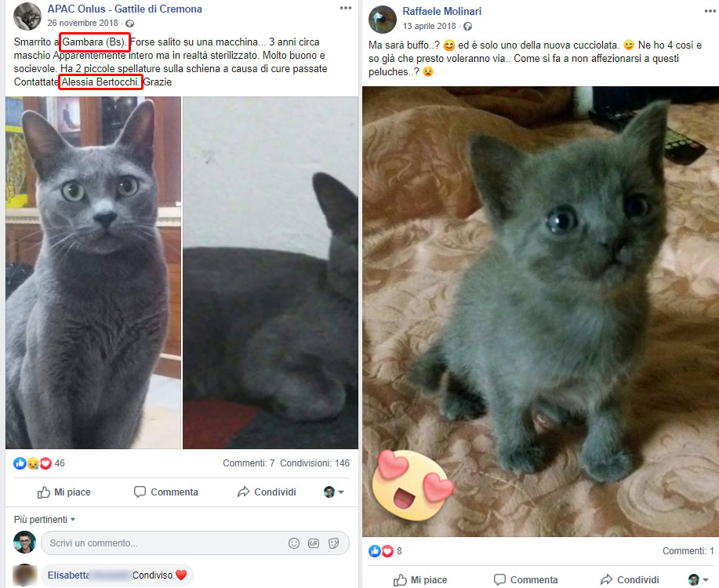Open the APAC Onlus post options menu

pos(346,8)
